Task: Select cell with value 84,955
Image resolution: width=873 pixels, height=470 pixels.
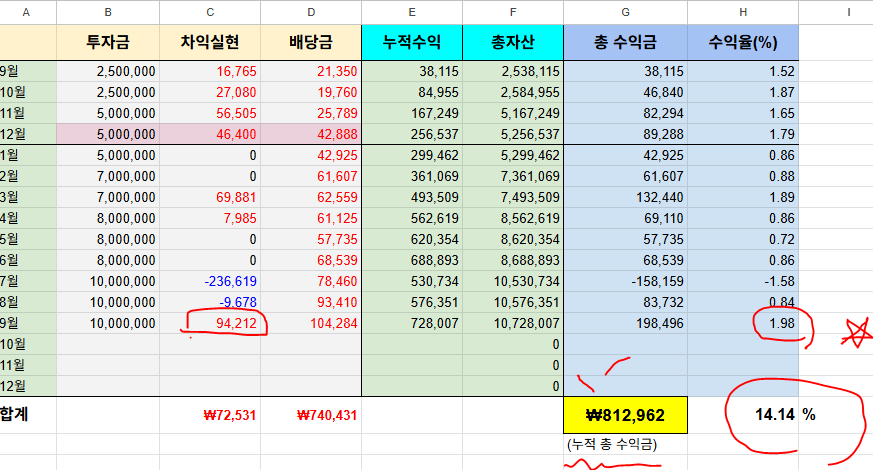Action: 412,92
